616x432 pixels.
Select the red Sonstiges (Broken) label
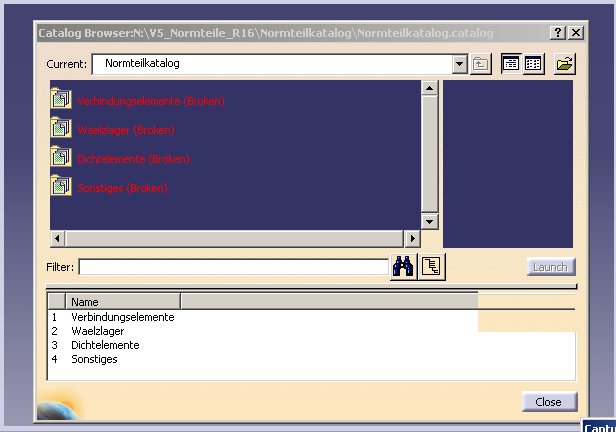tap(122, 188)
